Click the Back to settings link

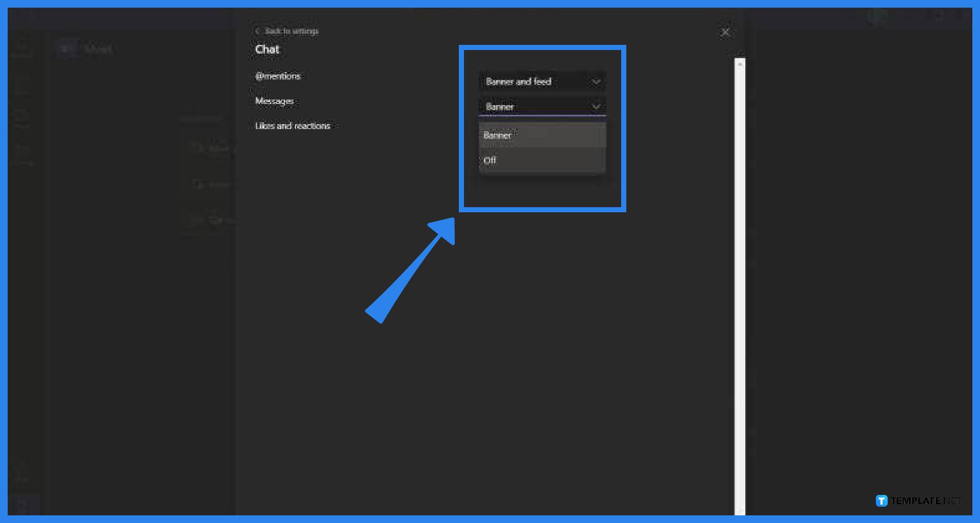pyautogui.click(x=291, y=31)
